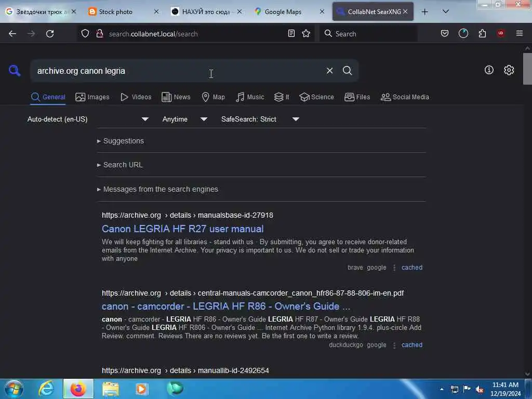This screenshot has height=399, width=532.
Task: Select the Files category
Action: pos(357,97)
